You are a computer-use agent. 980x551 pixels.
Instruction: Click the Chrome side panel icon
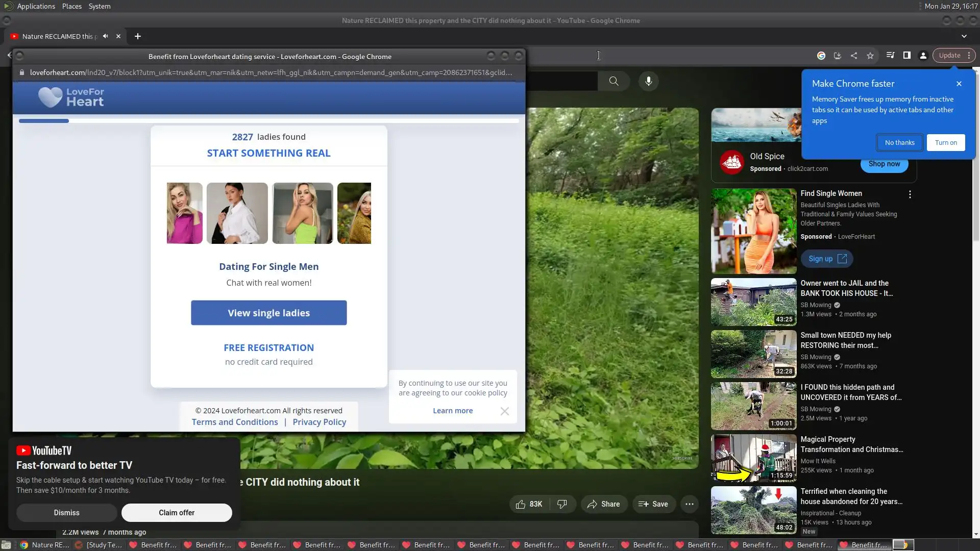click(907, 56)
